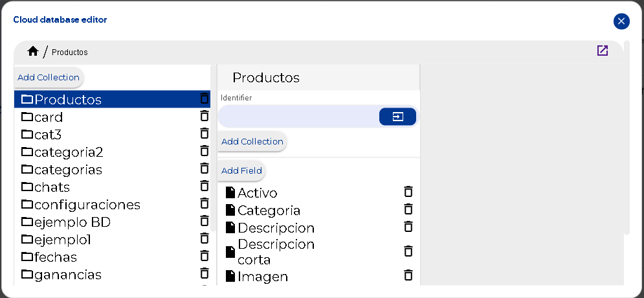The image size is (644, 298).
Task: Click the Cloud database editor title
Action: (60, 19)
